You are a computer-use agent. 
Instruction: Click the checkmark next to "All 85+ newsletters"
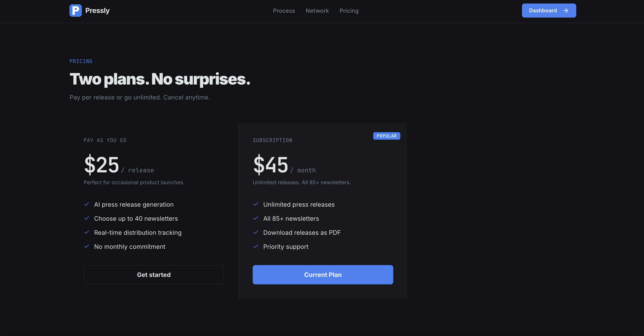[x=256, y=219]
